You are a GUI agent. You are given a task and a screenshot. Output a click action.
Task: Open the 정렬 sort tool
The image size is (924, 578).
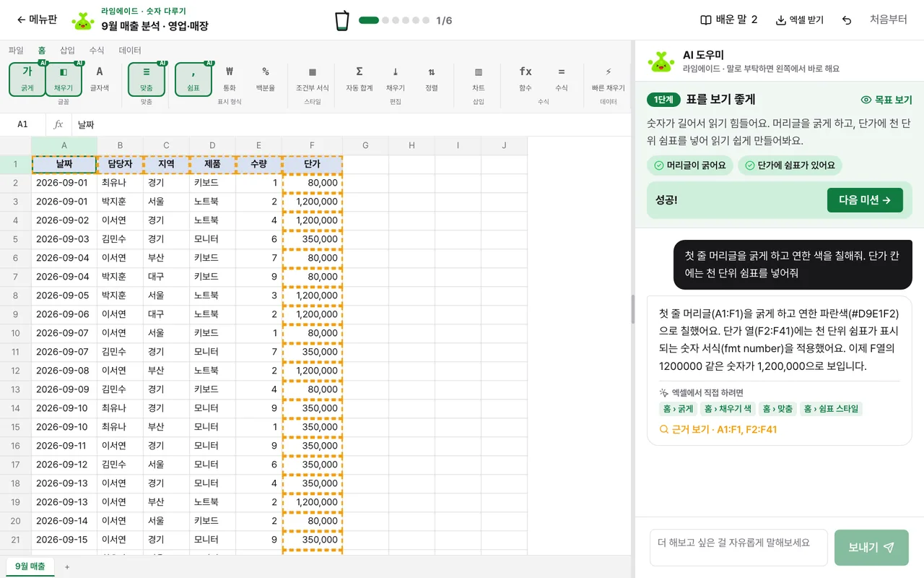pyautogui.click(x=432, y=79)
